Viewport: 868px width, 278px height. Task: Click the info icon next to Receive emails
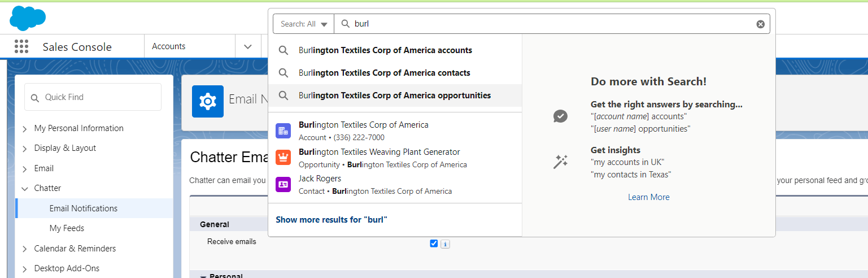tap(445, 244)
